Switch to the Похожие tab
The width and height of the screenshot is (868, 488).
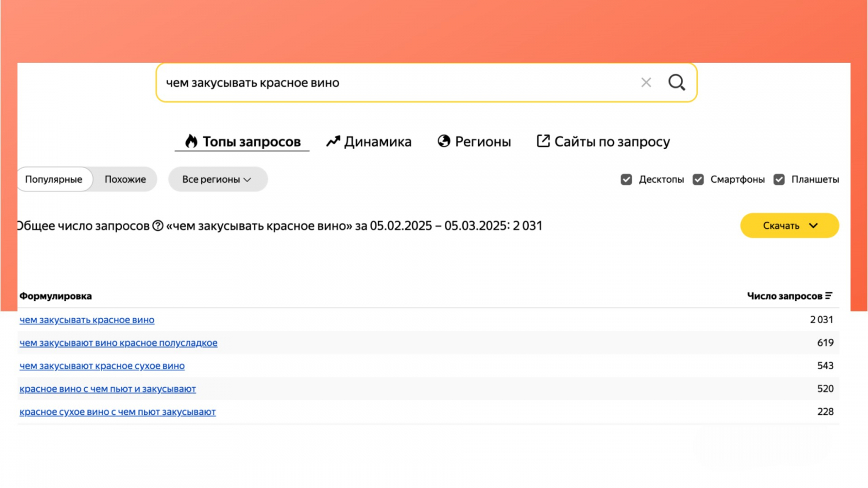125,179
